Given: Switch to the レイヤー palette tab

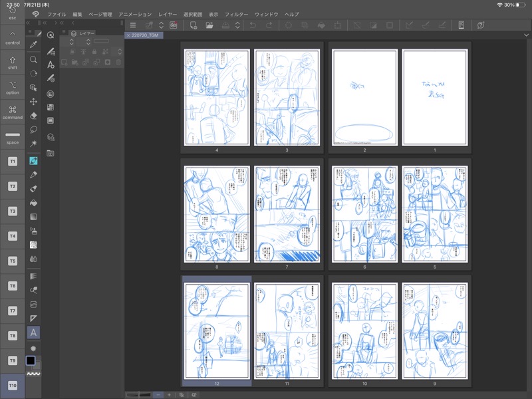Looking at the screenshot, I should 84,33.
